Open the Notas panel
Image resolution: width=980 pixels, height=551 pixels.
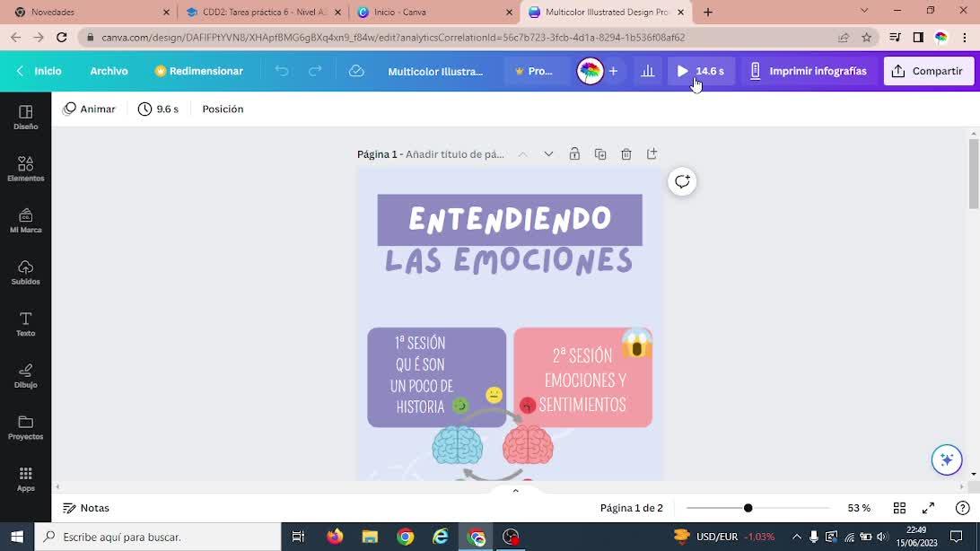(x=86, y=508)
